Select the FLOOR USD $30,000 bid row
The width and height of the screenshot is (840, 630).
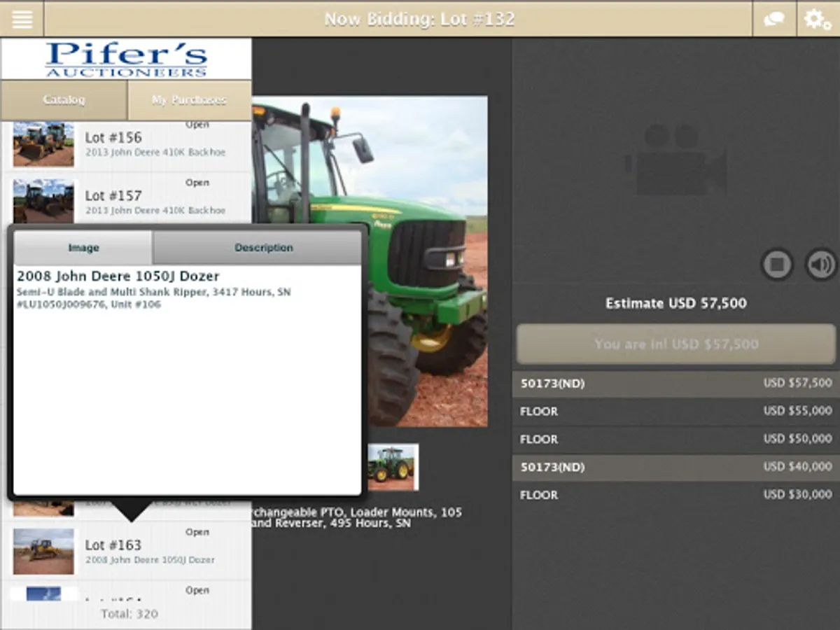coord(676,495)
